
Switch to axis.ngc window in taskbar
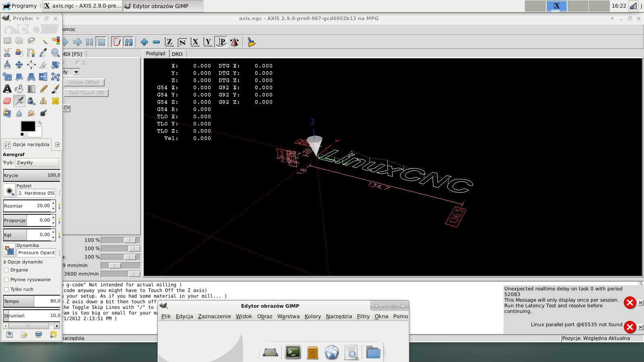tap(82, 6)
